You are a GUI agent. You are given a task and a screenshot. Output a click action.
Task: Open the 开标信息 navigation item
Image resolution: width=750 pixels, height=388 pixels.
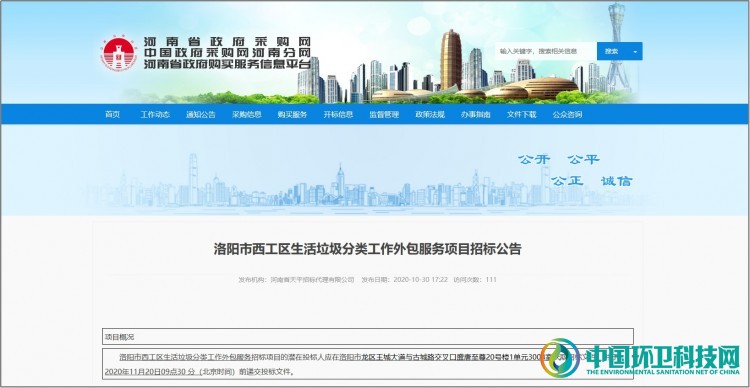338,114
